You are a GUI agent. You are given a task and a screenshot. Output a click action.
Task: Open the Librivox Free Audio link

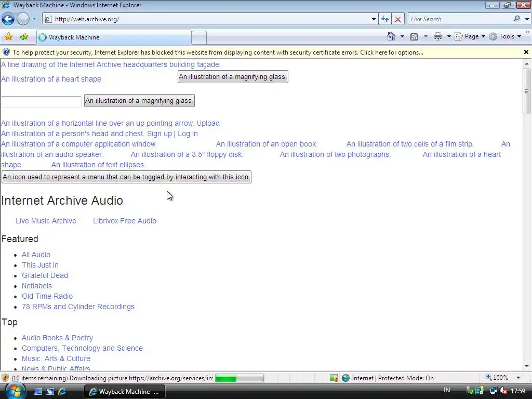pos(125,221)
